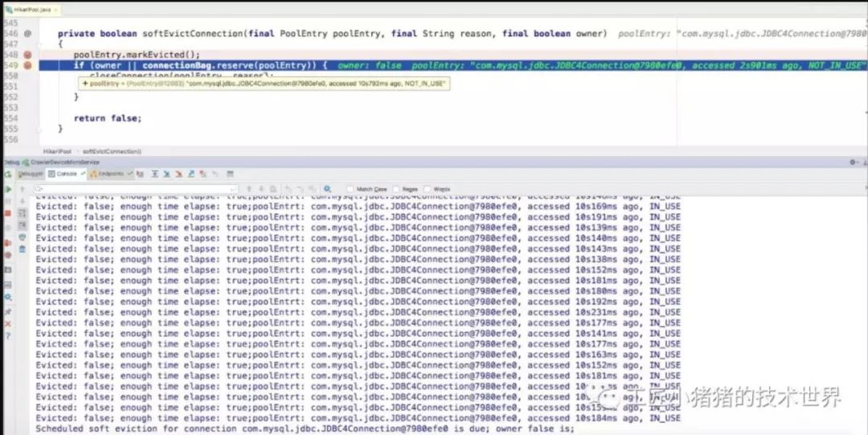
Task: Click scroll to end console icon
Action: (23, 225)
